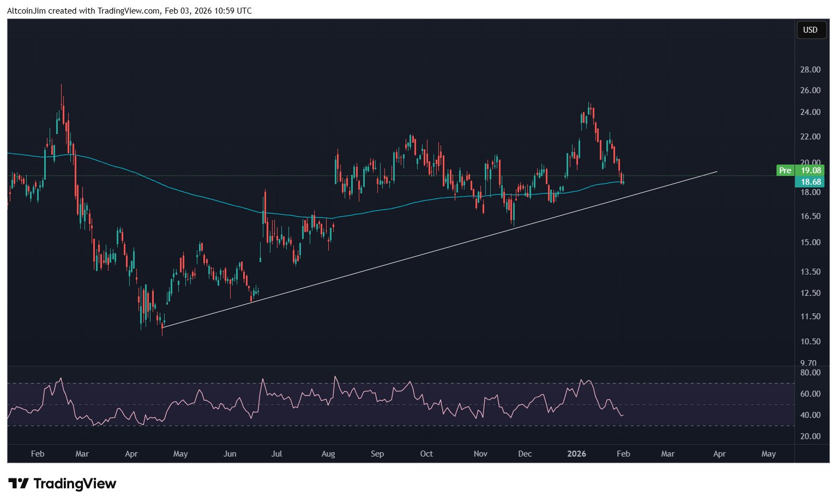Click the 2026 year marker on time axis

(x=576, y=454)
